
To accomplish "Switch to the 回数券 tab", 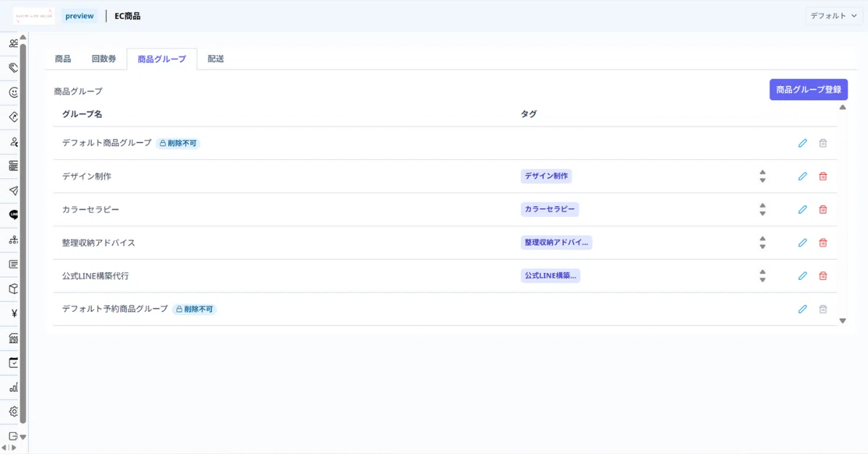I will point(103,59).
